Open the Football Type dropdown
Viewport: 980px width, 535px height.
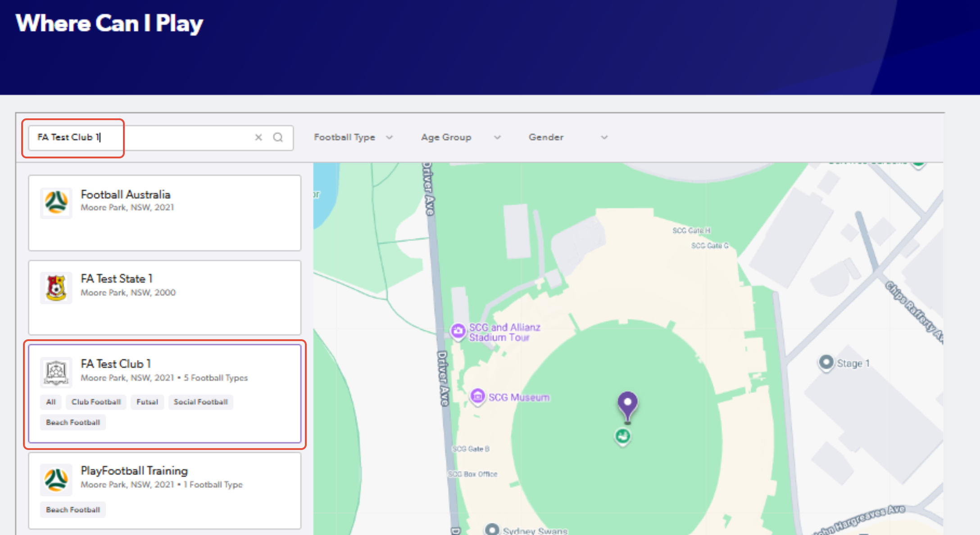click(x=354, y=137)
